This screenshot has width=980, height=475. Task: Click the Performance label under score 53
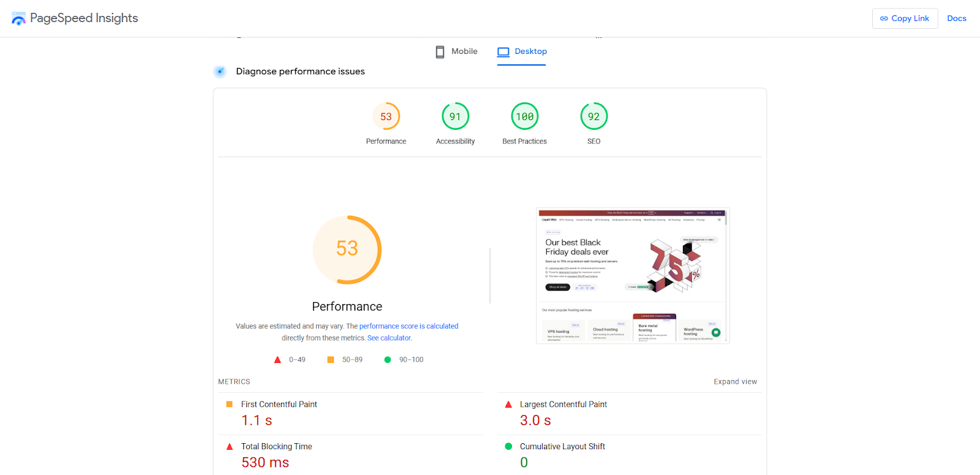[x=386, y=142]
